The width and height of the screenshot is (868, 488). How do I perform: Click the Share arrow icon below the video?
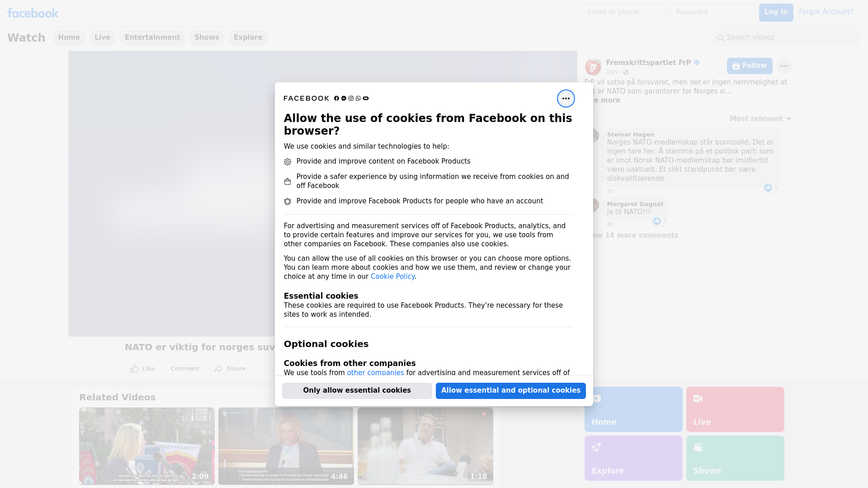pos(219,369)
